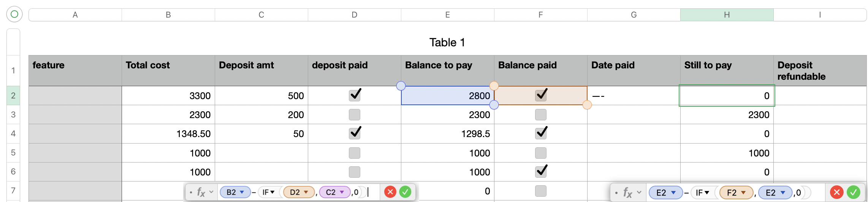The width and height of the screenshot is (868, 202).
Task: Open the C2 reference token dropdown
Action: (342, 192)
